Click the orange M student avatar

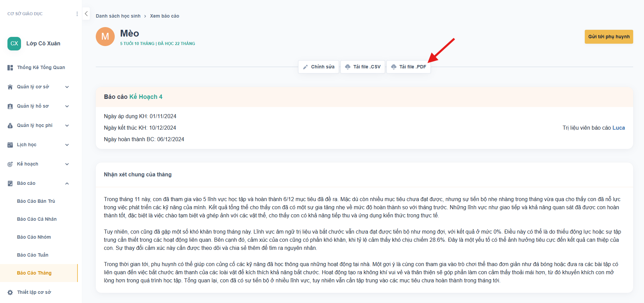[105, 37]
